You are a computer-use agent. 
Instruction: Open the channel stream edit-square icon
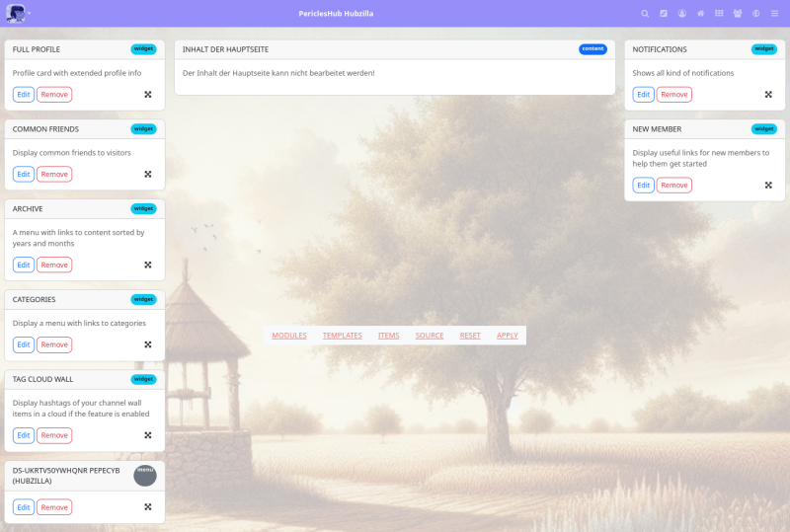[x=664, y=14]
